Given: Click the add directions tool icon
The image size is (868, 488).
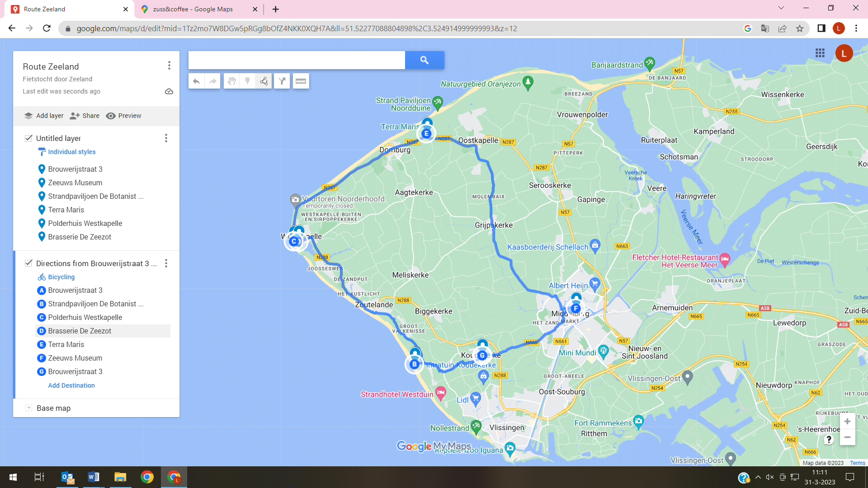Looking at the screenshot, I should [282, 81].
